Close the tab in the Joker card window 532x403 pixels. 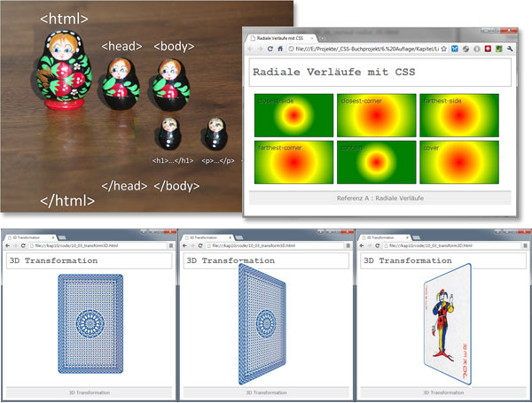(407, 237)
